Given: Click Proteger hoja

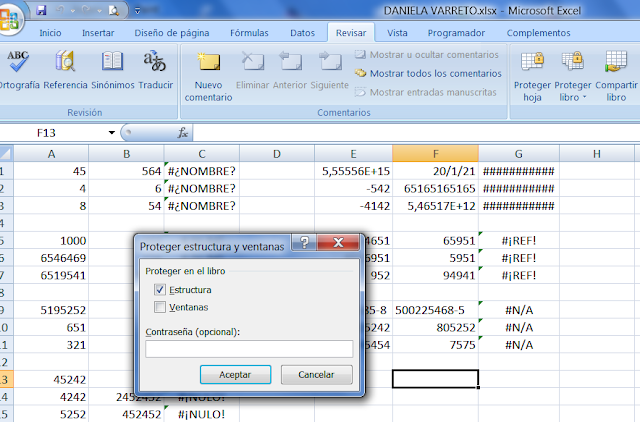Looking at the screenshot, I should pos(532,76).
